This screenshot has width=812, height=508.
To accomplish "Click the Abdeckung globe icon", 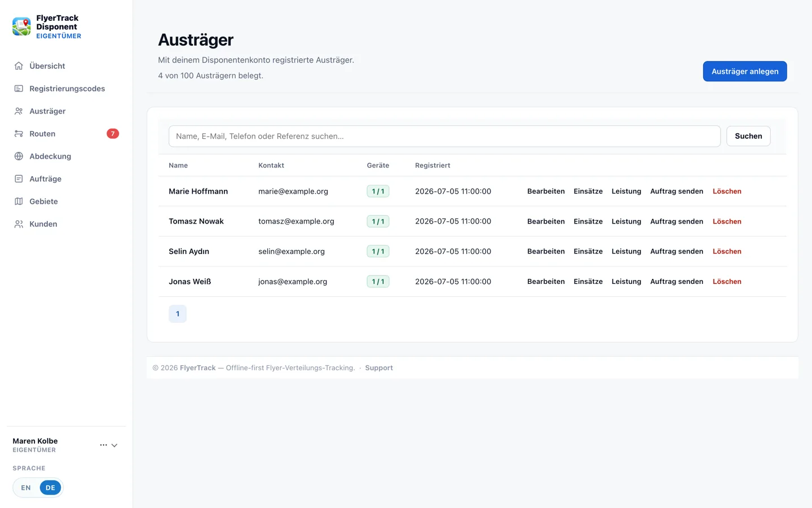I will (19, 156).
